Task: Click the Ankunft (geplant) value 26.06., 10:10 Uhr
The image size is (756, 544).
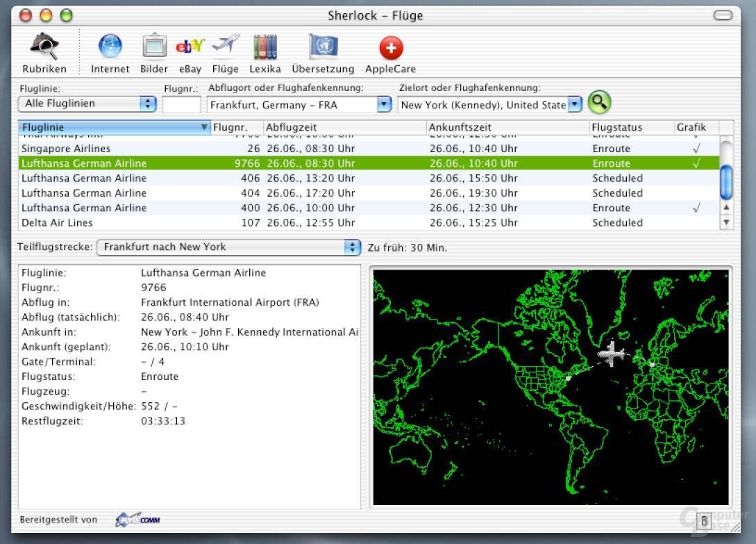Action: click(x=185, y=347)
